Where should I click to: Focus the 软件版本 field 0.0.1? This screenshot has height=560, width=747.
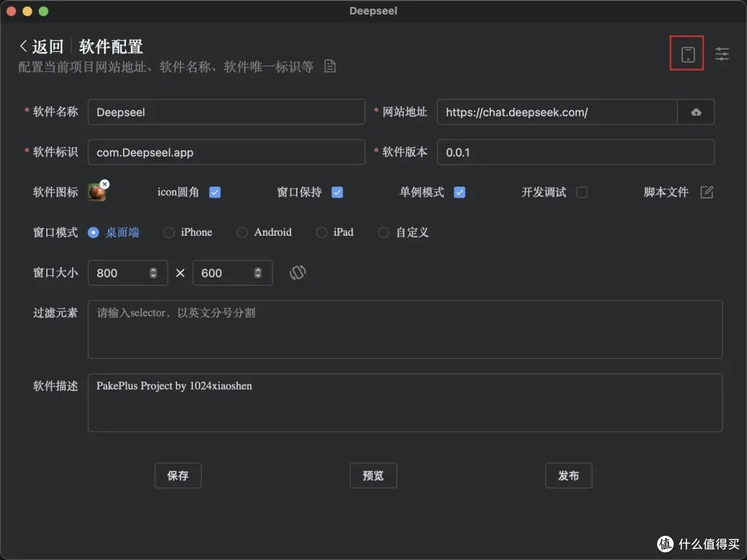coord(575,152)
